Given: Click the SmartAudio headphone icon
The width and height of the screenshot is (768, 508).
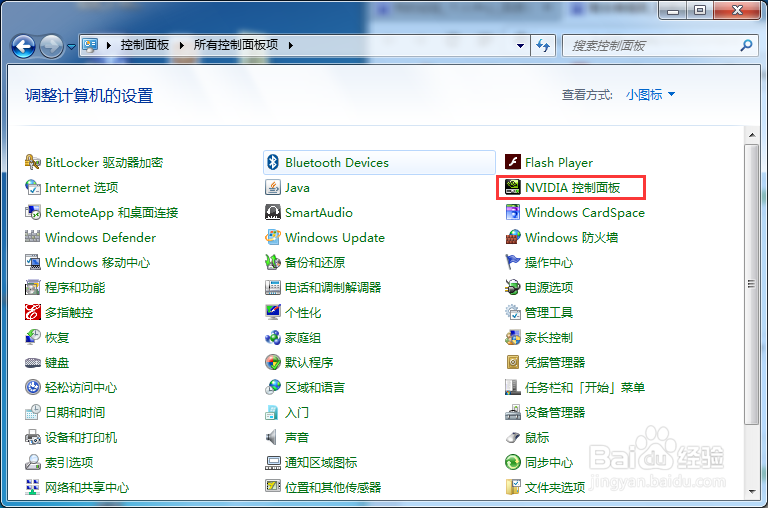Looking at the screenshot, I should tap(273, 212).
